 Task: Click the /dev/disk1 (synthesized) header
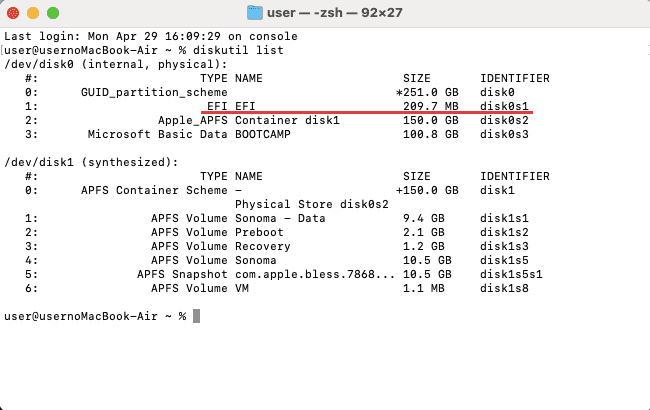[91, 162]
